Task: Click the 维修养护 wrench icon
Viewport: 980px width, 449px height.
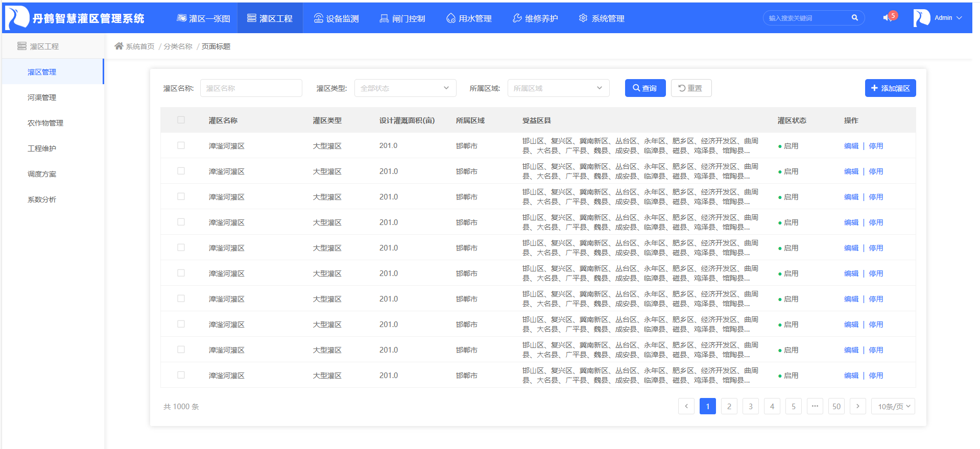Action: click(517, 18)
